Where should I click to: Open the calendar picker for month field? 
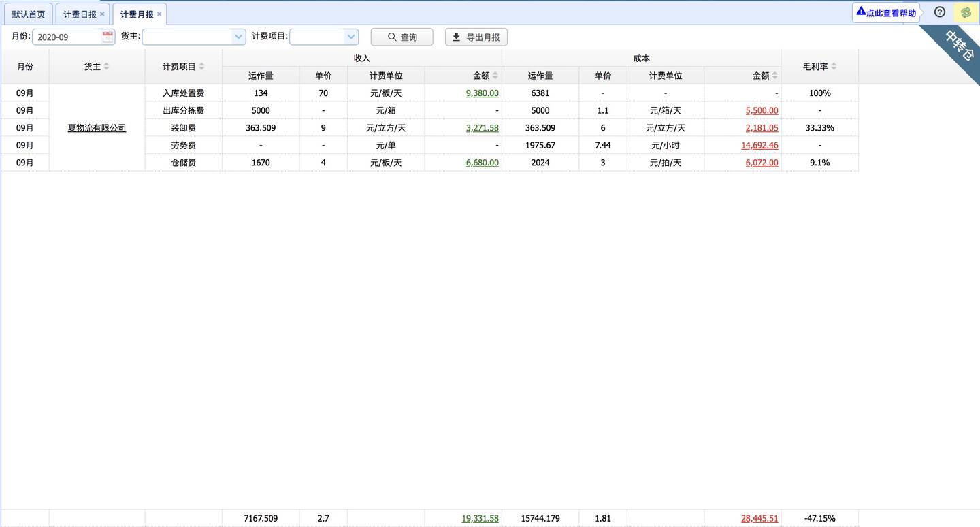click(108, 37)
